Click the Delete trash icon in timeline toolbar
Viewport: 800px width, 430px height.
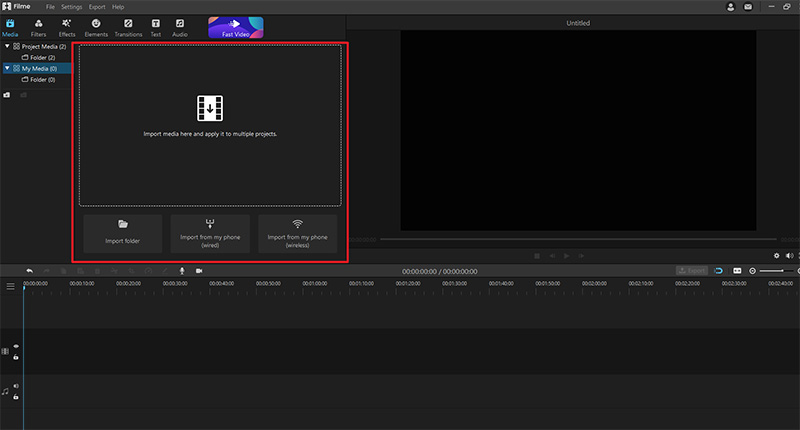(x=97, y=271)
